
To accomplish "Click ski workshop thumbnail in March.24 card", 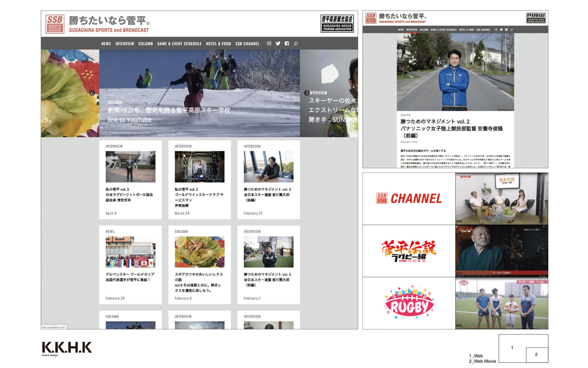I will click(200, 167).
